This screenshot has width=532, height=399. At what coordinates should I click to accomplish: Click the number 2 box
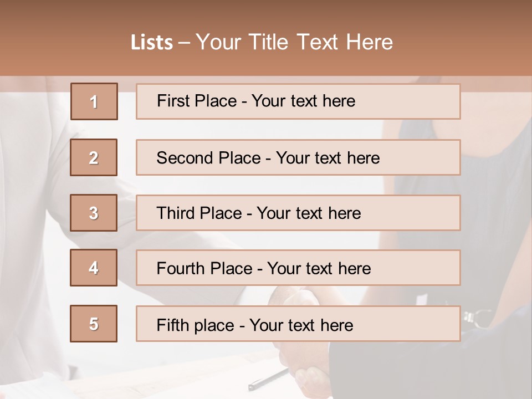pos(94,157)
